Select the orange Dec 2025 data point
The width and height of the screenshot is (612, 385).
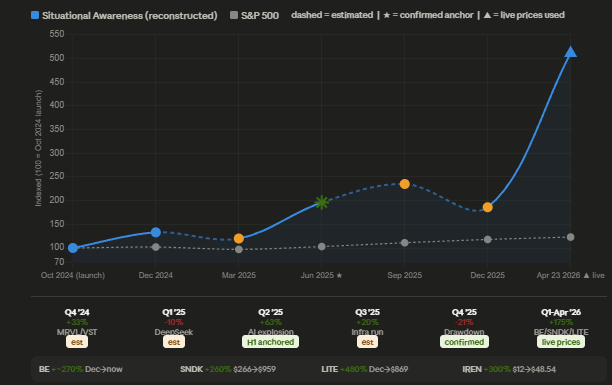point(487,207)
